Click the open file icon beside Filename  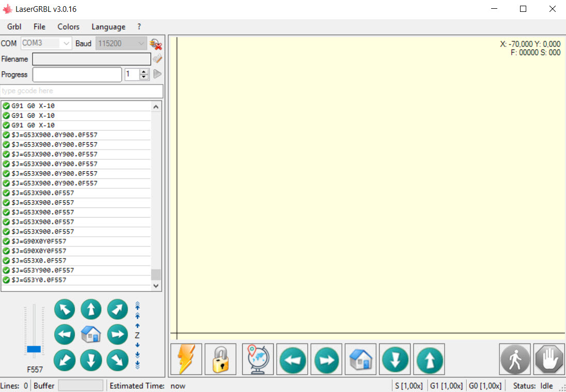point(158,58)
